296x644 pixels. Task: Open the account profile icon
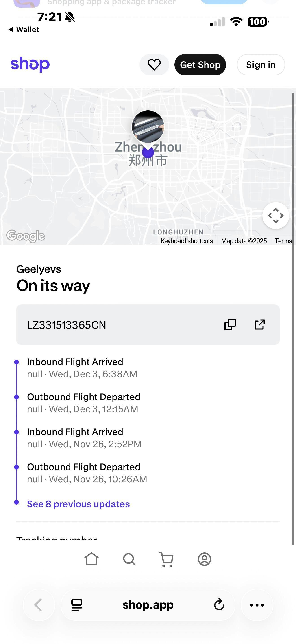[205, 559]
